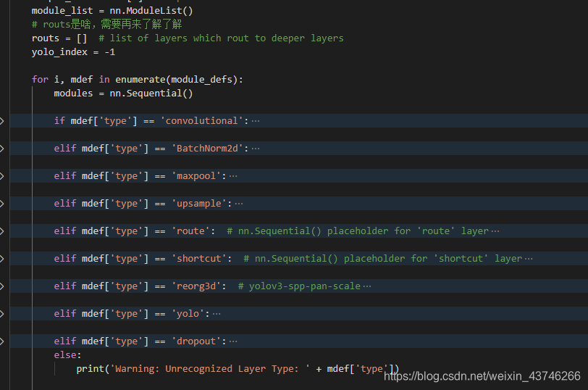Click the ellipsis after 'upsample' line
The height and width of the screenshot is (390, 588).
coord(238,204)
